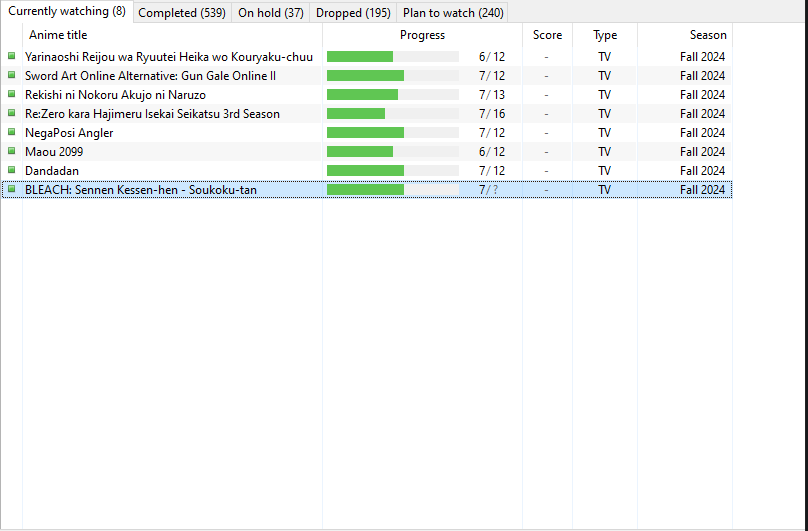The image size is (808, 531).
Task: Open the Plan to watch (240) tab
Action: pos(453,13)
